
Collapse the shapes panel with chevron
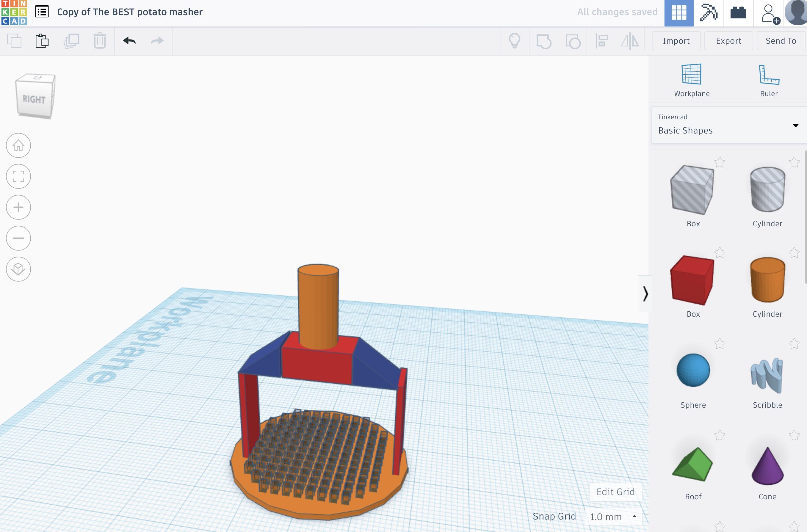[x=645, y=294]
